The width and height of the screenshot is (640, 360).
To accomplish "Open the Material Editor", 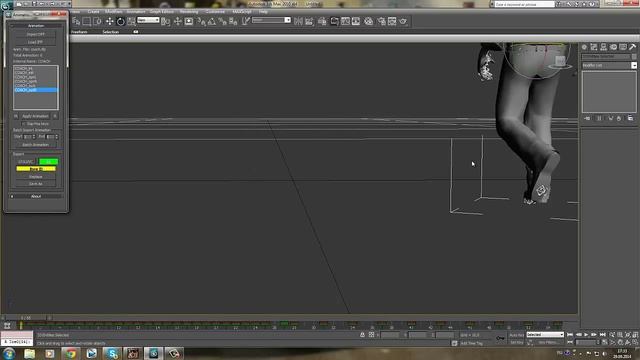I will (369, 21).
